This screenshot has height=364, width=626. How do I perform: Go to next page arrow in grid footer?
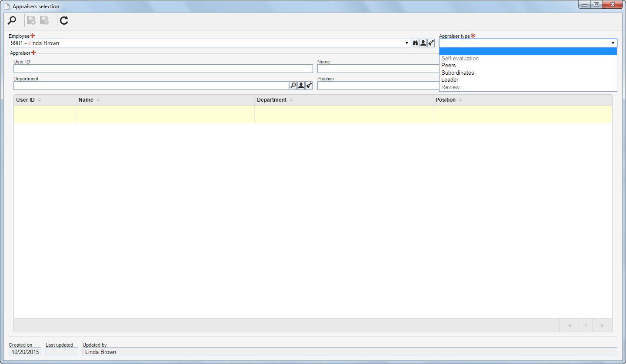pos(602,325)
